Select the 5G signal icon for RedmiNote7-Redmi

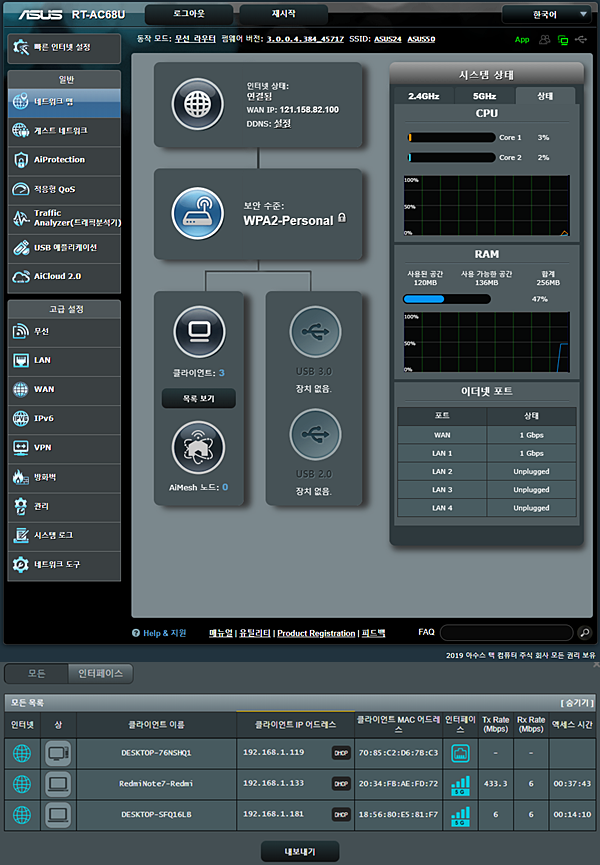point(460,786)
